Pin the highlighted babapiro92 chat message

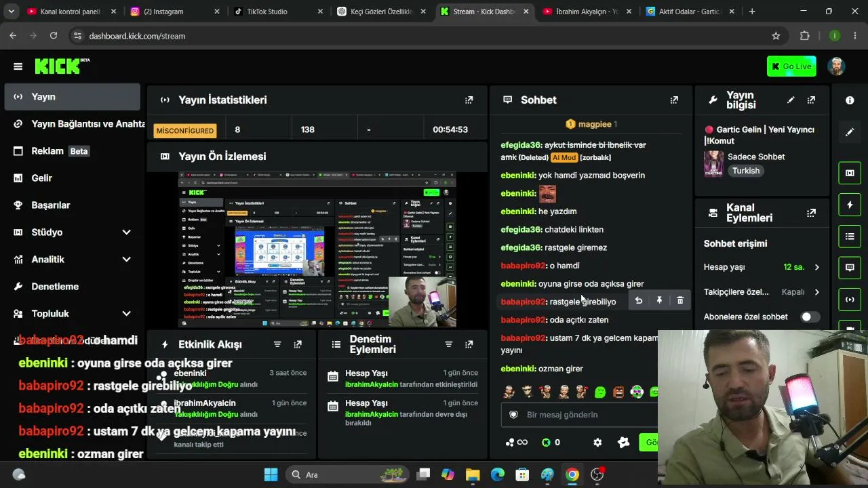pyautogui.click(x=659, y=300)
